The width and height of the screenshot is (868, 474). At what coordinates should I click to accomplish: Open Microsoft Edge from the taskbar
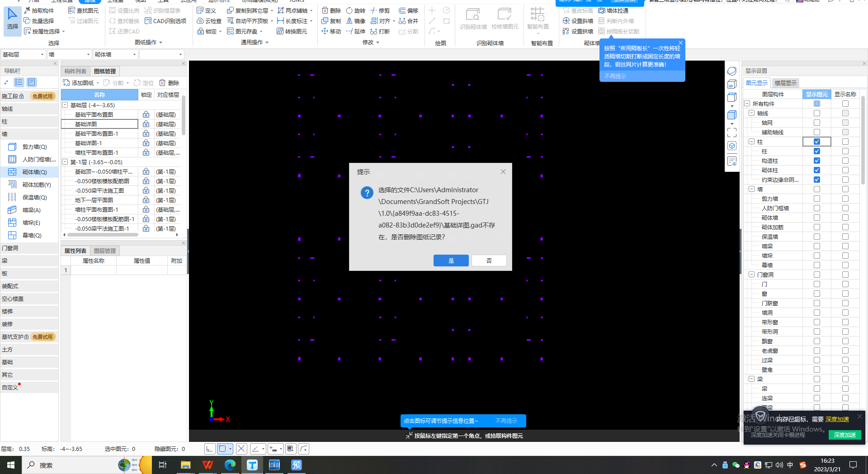pyautogui.click(x=230, y=465)
